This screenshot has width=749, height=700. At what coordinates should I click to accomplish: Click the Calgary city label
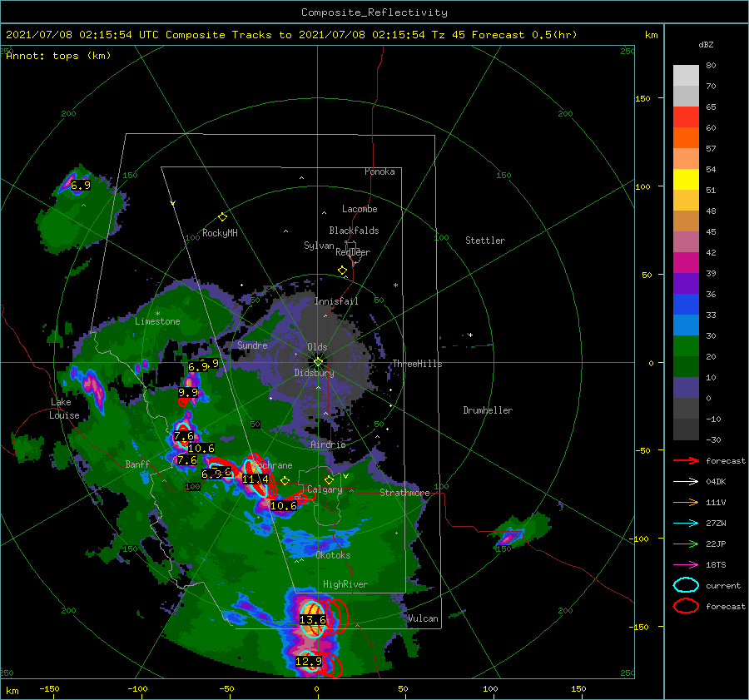(x=325, y=489)
